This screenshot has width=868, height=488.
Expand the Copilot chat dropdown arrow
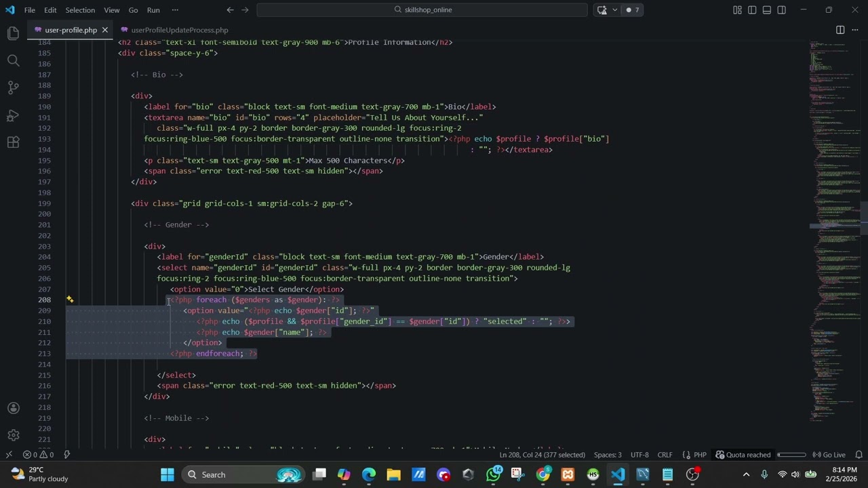[x=614, y=9]
